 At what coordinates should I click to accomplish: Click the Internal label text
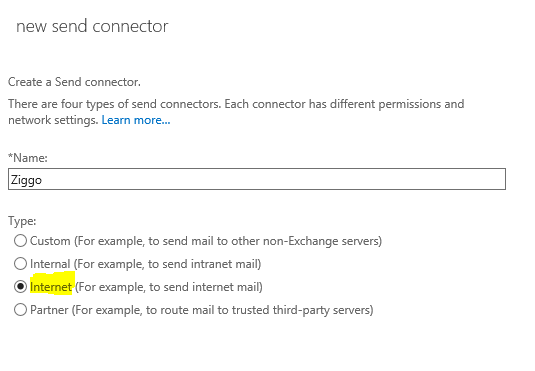coord(50,263)
